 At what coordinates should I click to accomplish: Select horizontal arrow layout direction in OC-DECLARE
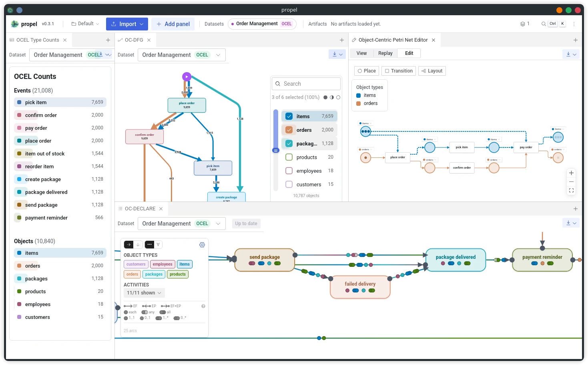(x=129, y=244)
